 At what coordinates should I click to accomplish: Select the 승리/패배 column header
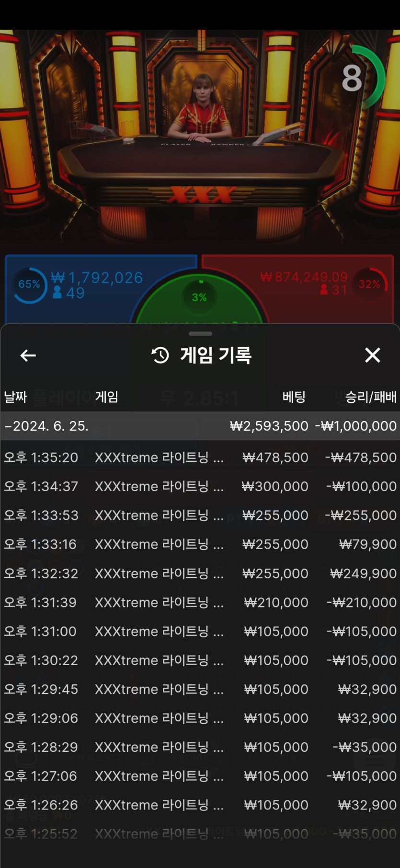click(371, 397)
